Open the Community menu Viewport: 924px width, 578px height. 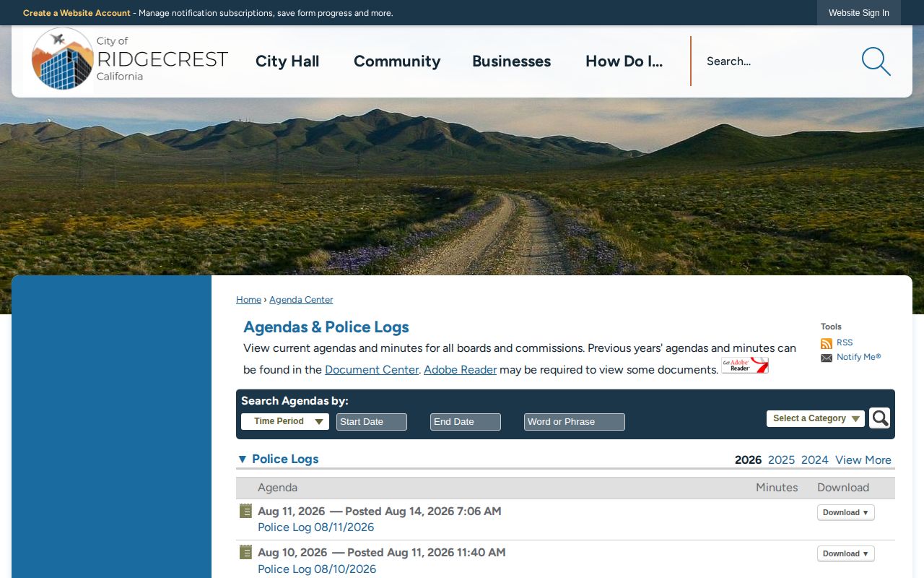point(397,61)
